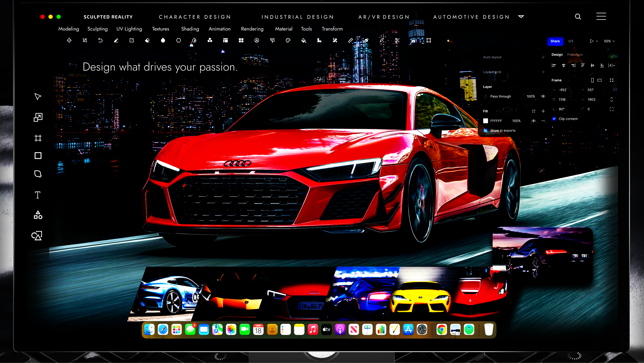Toggle fill visibility eye next to FFFFFF

pos(534,121)
